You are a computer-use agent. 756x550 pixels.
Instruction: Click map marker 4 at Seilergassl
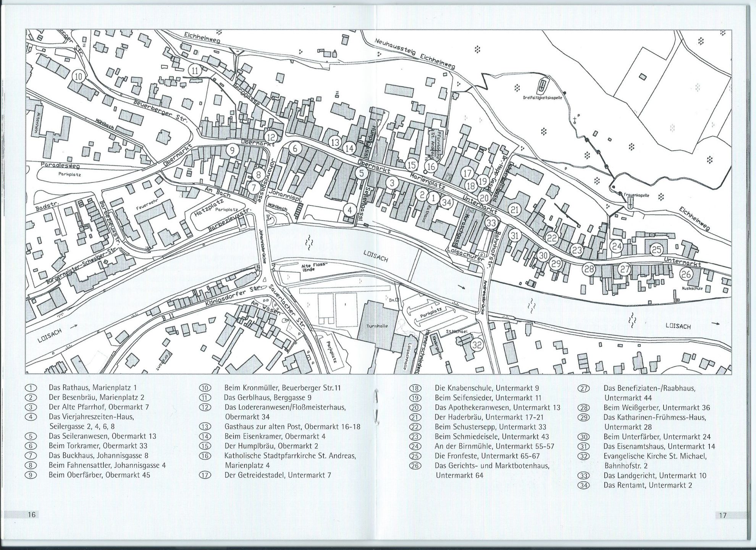pos(349,210)
